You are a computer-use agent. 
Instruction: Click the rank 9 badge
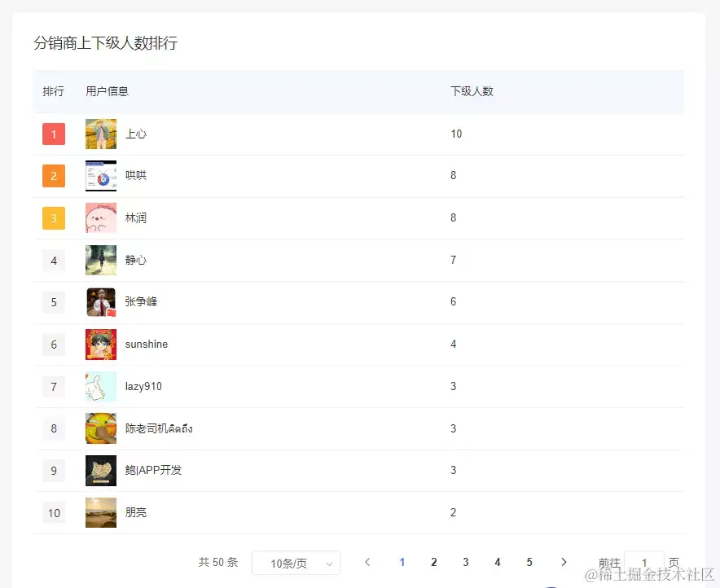(54, 471)
